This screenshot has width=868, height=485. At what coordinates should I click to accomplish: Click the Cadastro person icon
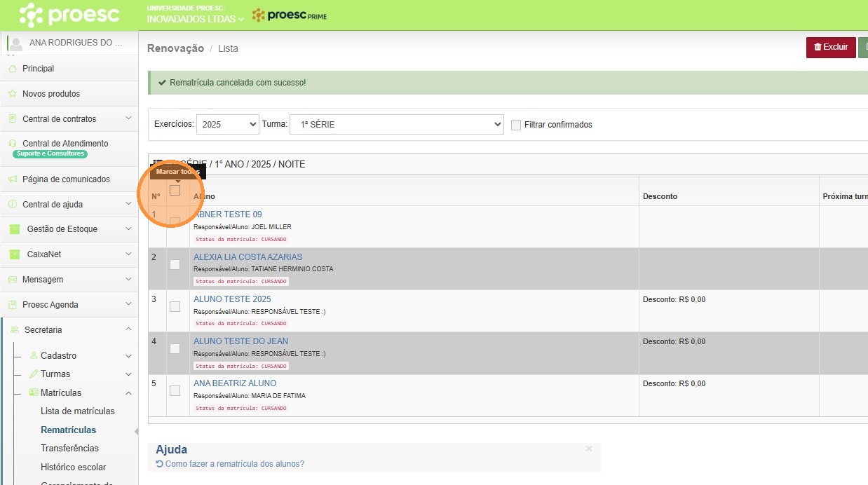[x=33, y=355]
